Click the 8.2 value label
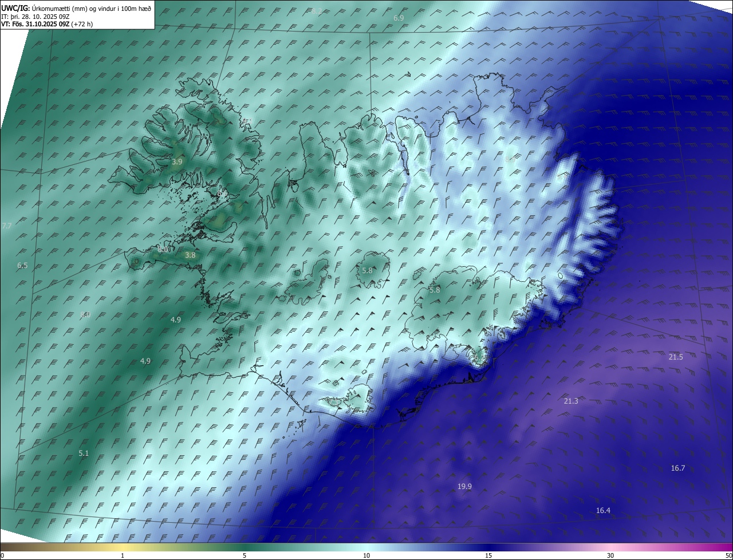The width and height of the screenshot is (733, 560). [x=317, y=11]
